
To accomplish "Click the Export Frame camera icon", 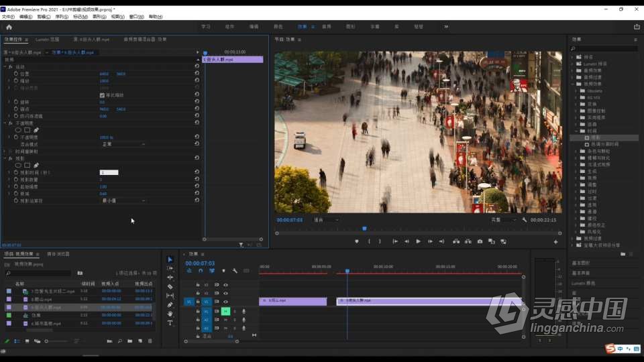I will [x=480, y=241].
